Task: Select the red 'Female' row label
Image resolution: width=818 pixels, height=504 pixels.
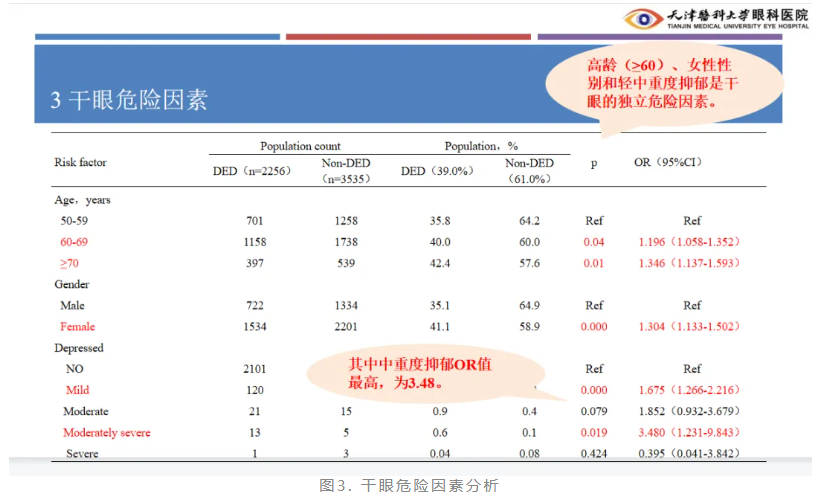Action: pyautogui.click(x=79, y=326)
